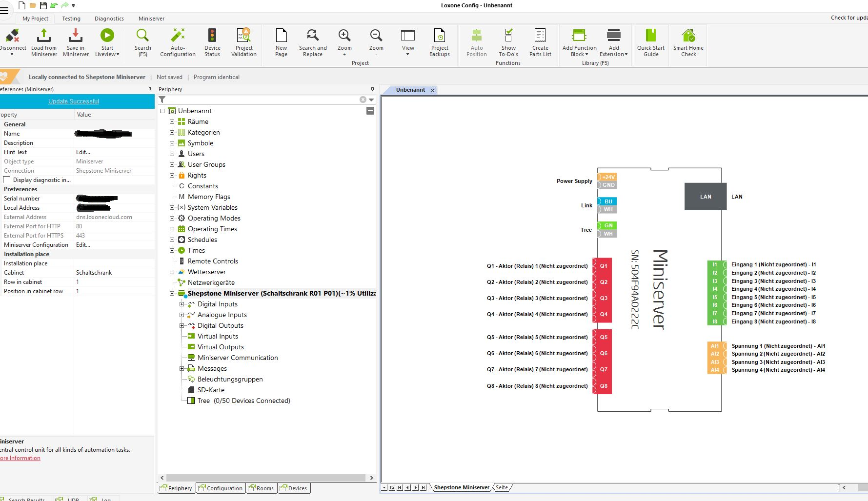Click the Update Successful link
The image size is (868, 501).
click(x=74, y=101)
